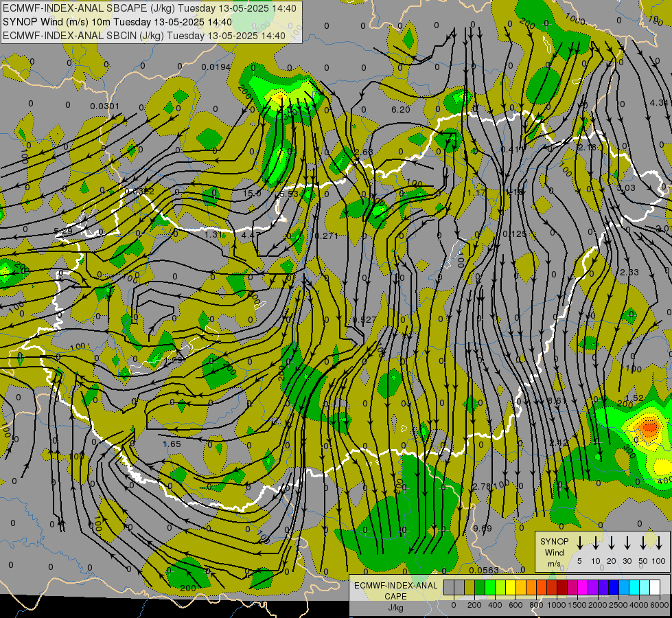Click the 10 m/s wind arrow in legend
Viewport: 672px width, 618px height.
[x=596, y=543]
